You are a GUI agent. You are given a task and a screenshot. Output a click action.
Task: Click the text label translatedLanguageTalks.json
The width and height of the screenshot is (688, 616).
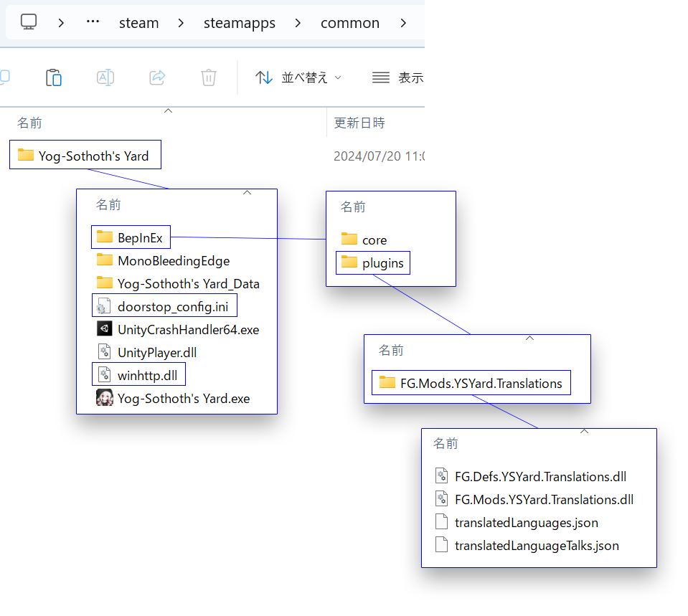537,546
